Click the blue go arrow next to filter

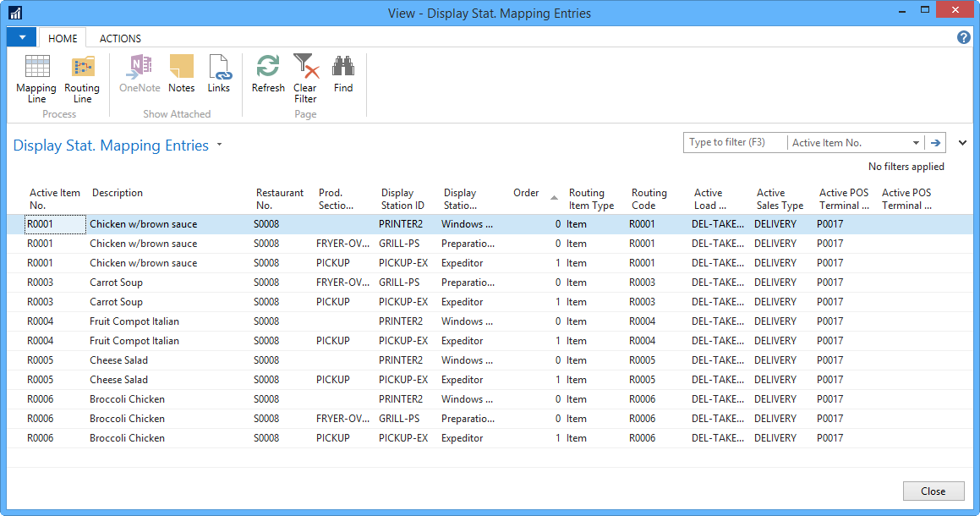pyautogui.click(x=936, y=143)
